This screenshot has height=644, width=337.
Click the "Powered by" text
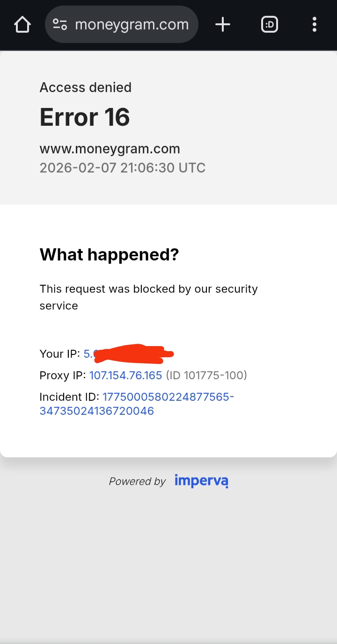click(137, 481)
